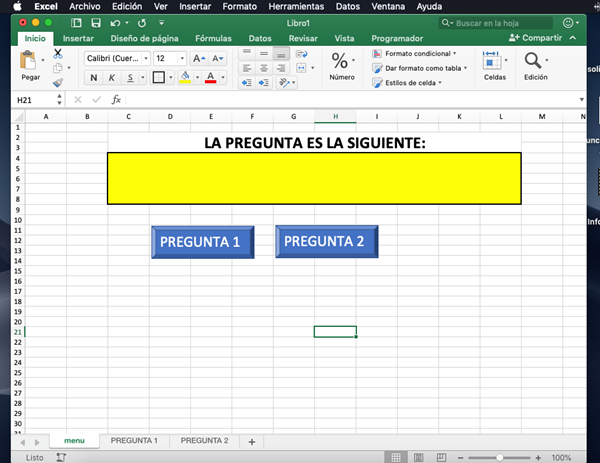Click the Redo arrow icon
600x463 pixels.
[x=142, y=23]
